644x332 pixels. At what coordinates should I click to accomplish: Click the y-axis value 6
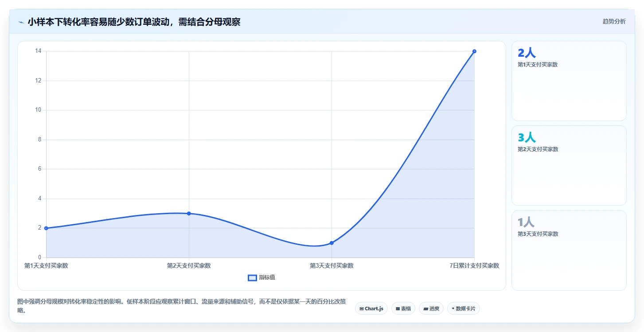click(x=39, y=169)
